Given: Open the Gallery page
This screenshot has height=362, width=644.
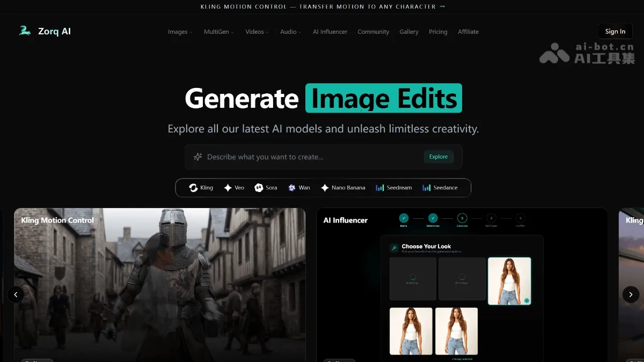Looking at the screenshot, I should (409, 32).
